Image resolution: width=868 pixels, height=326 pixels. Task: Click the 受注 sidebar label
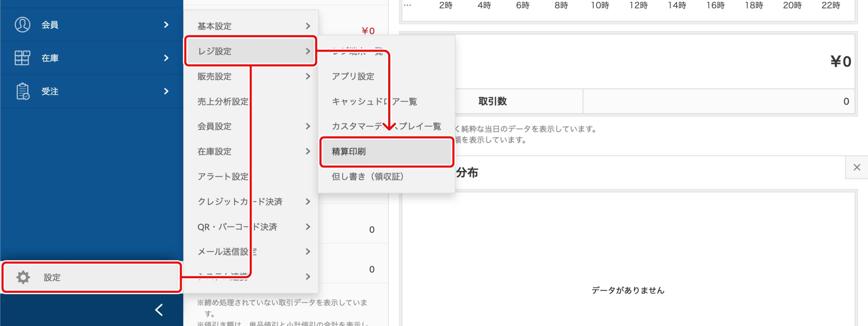pos(50,91)
